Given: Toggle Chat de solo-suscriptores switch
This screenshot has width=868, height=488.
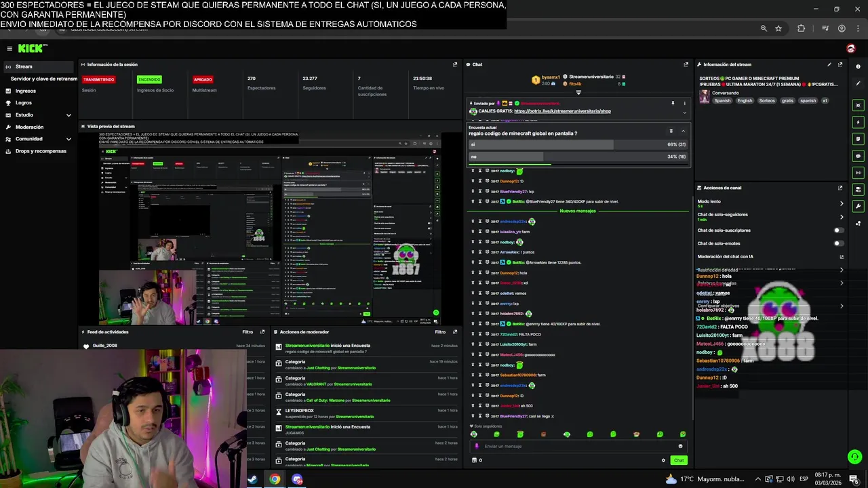Looking at the screenshot, I should tap(839, 230).
